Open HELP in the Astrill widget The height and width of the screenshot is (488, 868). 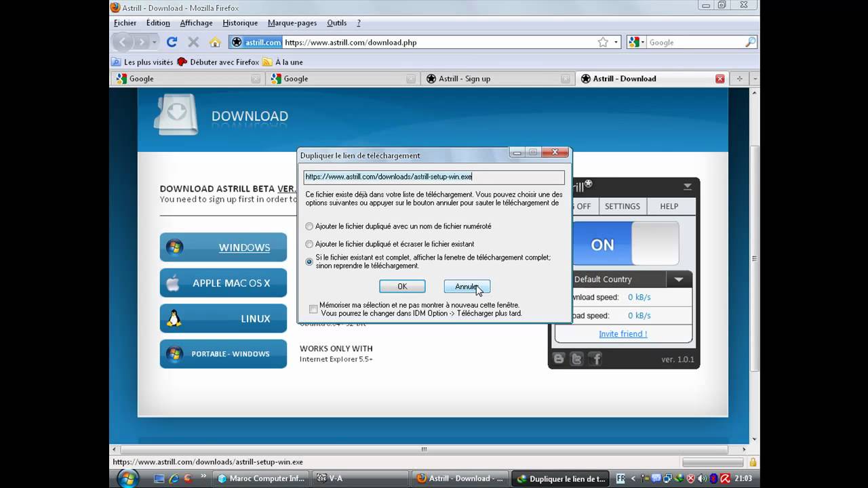coord(669,206)
